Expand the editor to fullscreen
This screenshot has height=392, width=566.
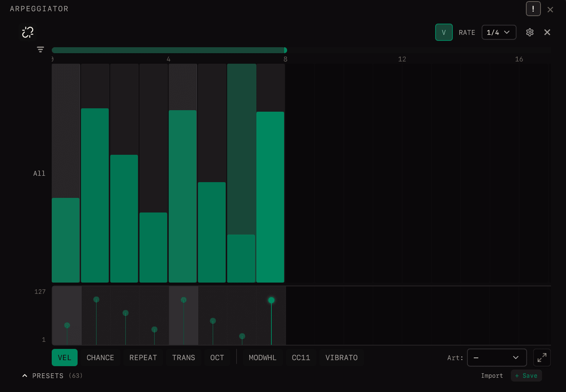(542, 358)
